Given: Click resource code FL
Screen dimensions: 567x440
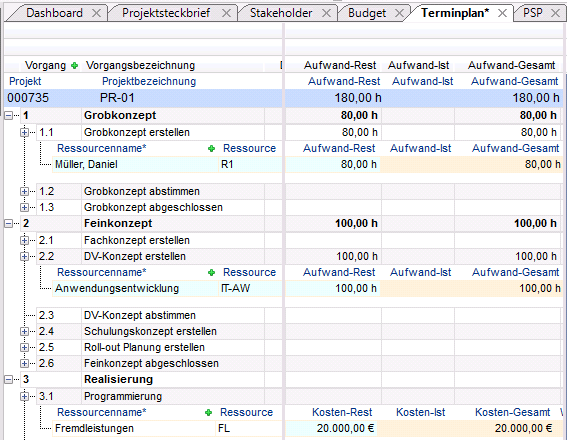Looking at the screenshot, I should (224, 428).
